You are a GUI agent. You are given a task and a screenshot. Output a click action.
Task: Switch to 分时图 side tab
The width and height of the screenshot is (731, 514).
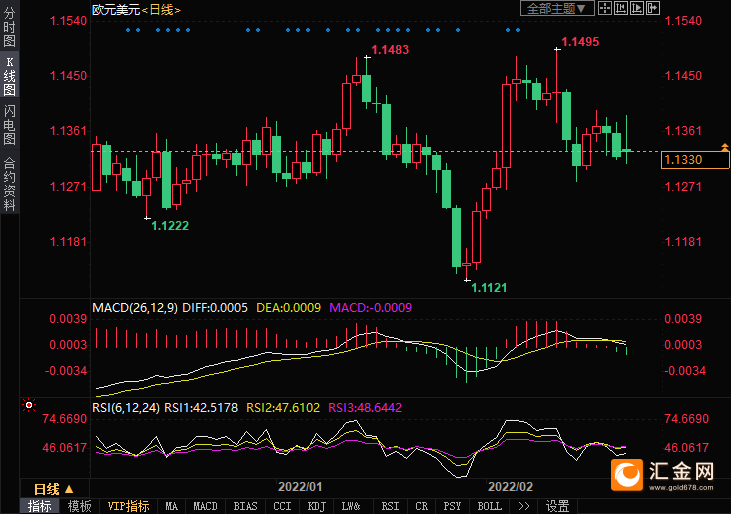[x=9, y=29]
